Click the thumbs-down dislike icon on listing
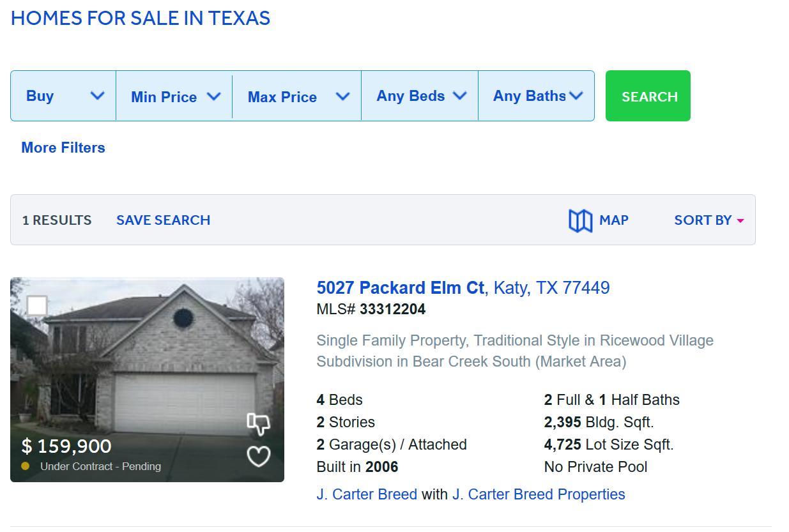 pos(258,423)
